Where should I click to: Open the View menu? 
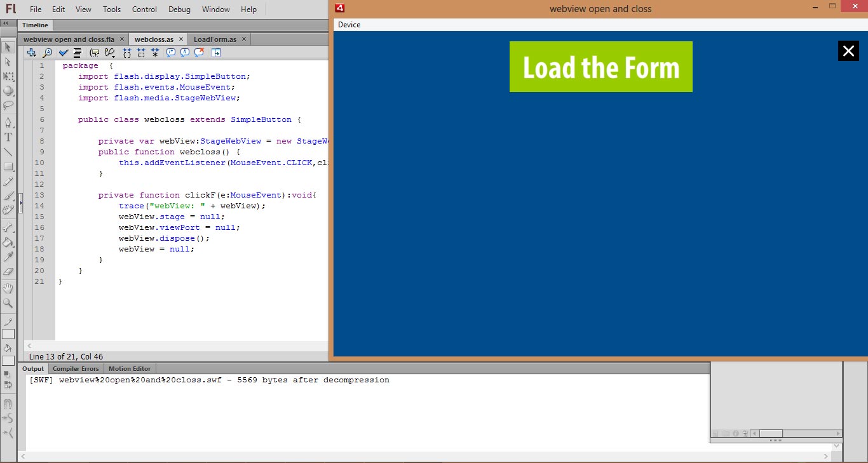[x=83, y=10]
